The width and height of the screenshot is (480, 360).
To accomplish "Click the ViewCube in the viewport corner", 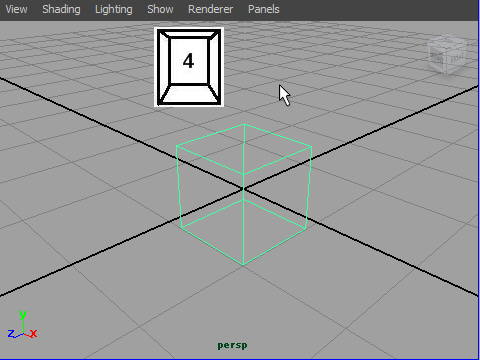I will 447,55.
